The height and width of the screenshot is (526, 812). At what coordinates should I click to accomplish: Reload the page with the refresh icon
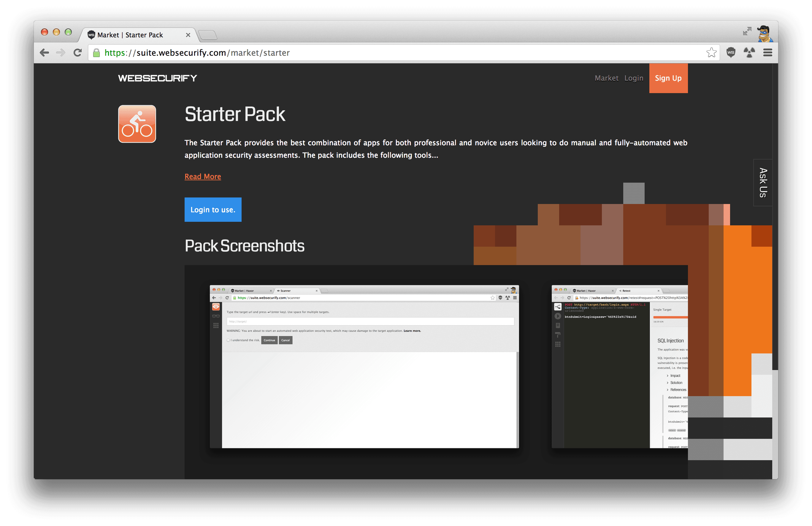click(78, 52)
